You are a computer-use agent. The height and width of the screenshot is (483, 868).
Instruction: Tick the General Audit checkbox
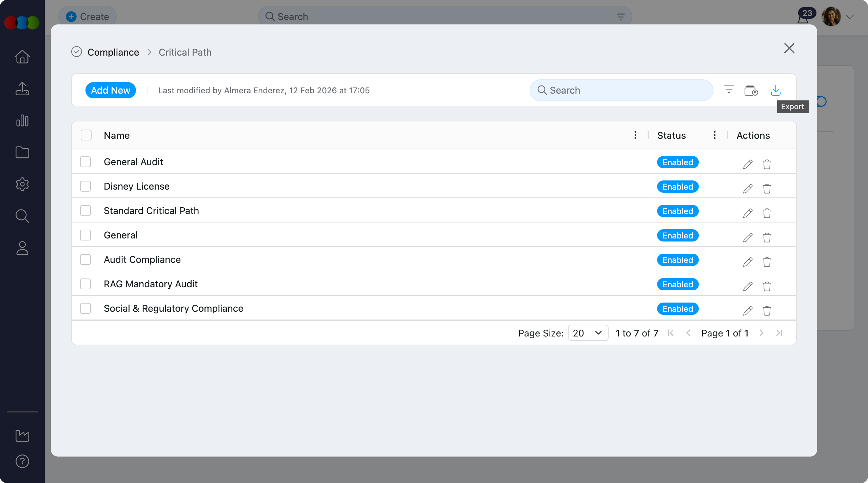pos(85,162)
